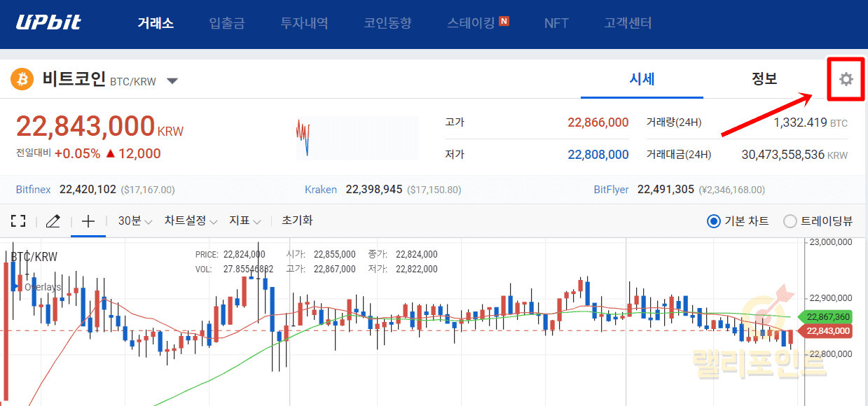The image size is (868, 406).
Task: Go to the 고객센터 page
Action: pos(628,23)
